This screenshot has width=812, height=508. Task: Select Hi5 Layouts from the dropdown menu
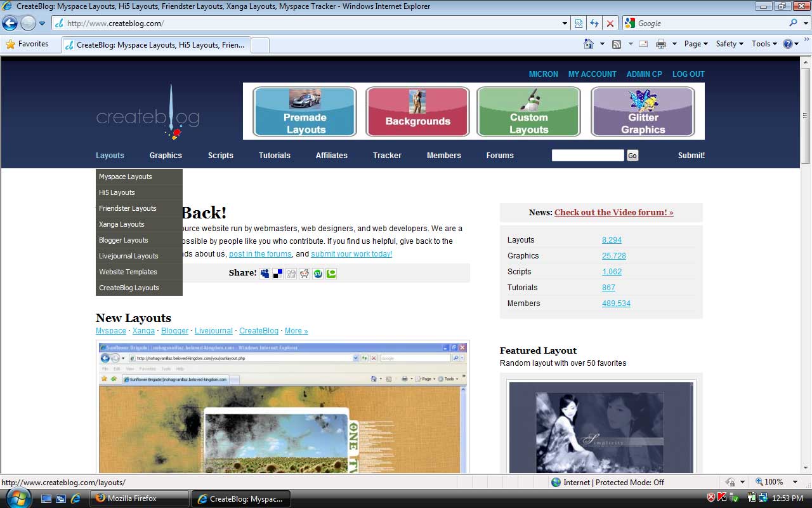139,192
